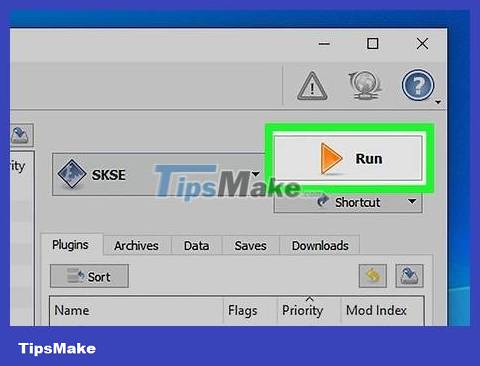Sort by the Mod Index column header
This screenshot has width=480, height=366.
click(382, 311)
